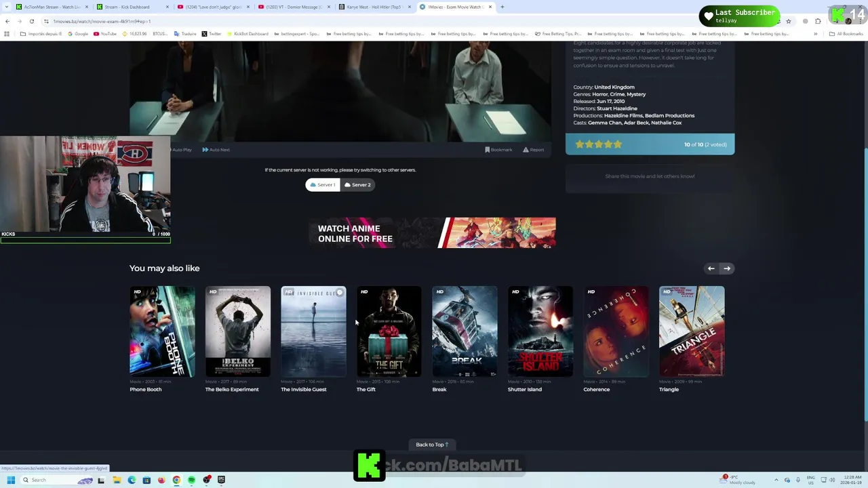Click Hazeldine Films production link
Image resolution: width=868 pixels, height=488 pixels.
(x=623, y=116)
